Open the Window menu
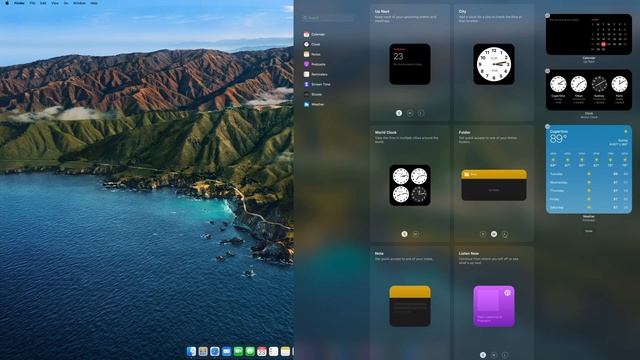Screen dimensions: 640x360 coord(79,3)
